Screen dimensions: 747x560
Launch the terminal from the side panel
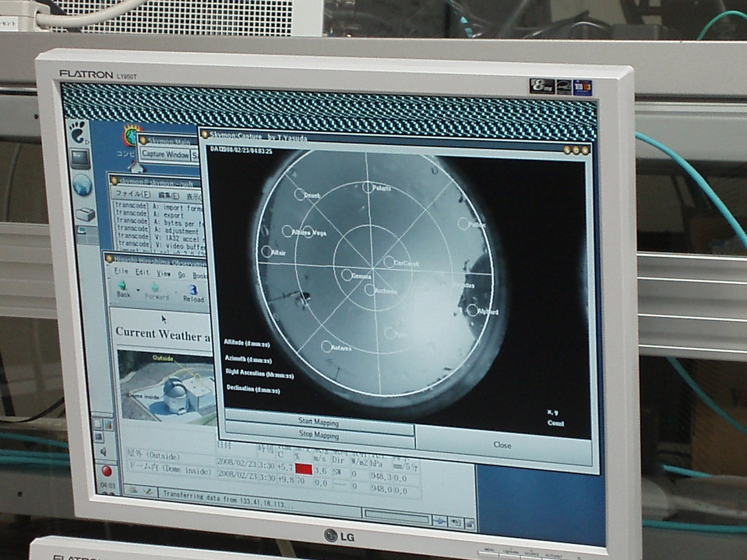[80, 159]
